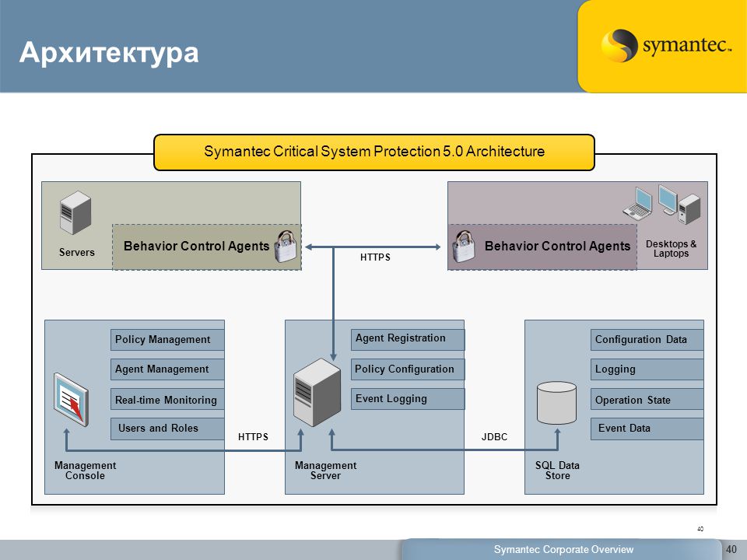Click the HTTPS label near the Management Console
The image size is (747, 560).
click(x=253, y=436)
